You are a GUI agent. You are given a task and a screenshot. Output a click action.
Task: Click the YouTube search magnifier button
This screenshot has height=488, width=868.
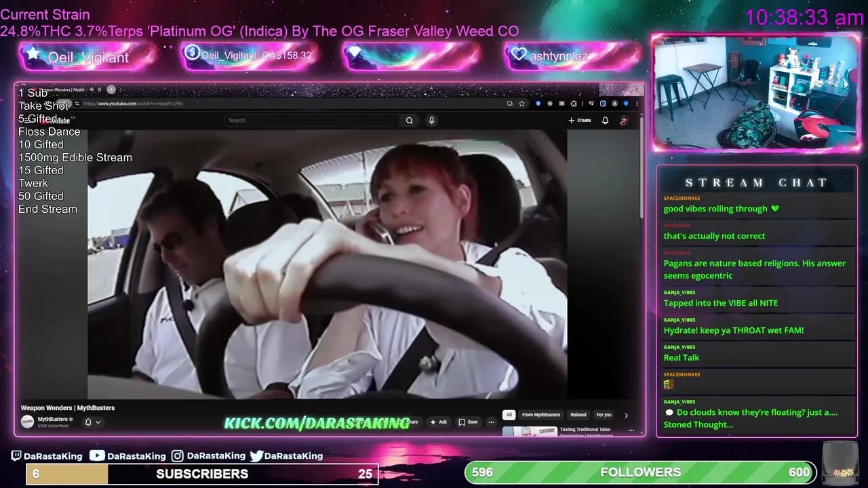coord(409,121)
